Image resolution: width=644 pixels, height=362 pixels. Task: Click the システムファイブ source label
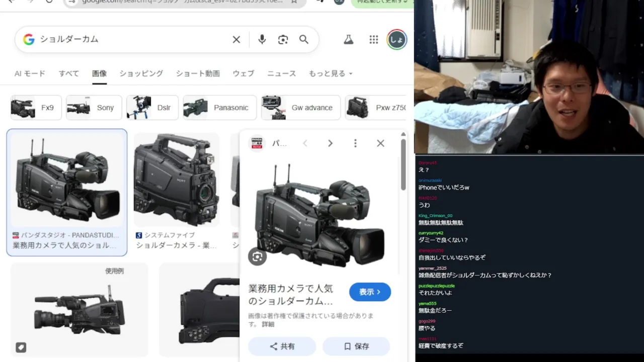coord(169,235)
